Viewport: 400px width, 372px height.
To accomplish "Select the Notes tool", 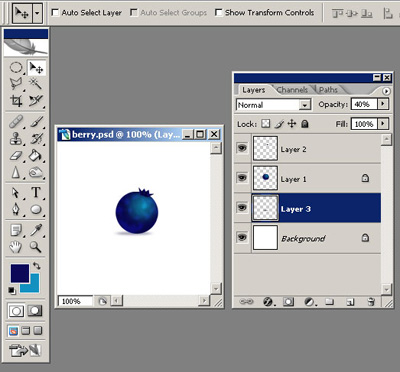I will pyautogui.click(x=16, y=230).
